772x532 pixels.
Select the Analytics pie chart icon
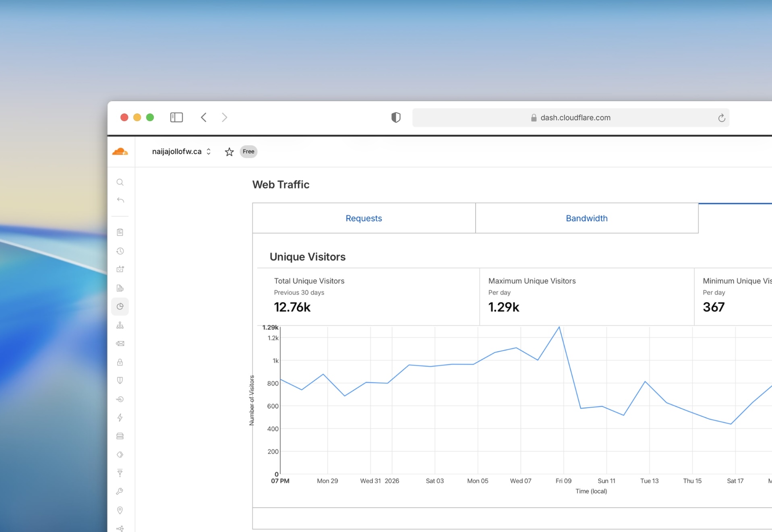click(120, 306)
